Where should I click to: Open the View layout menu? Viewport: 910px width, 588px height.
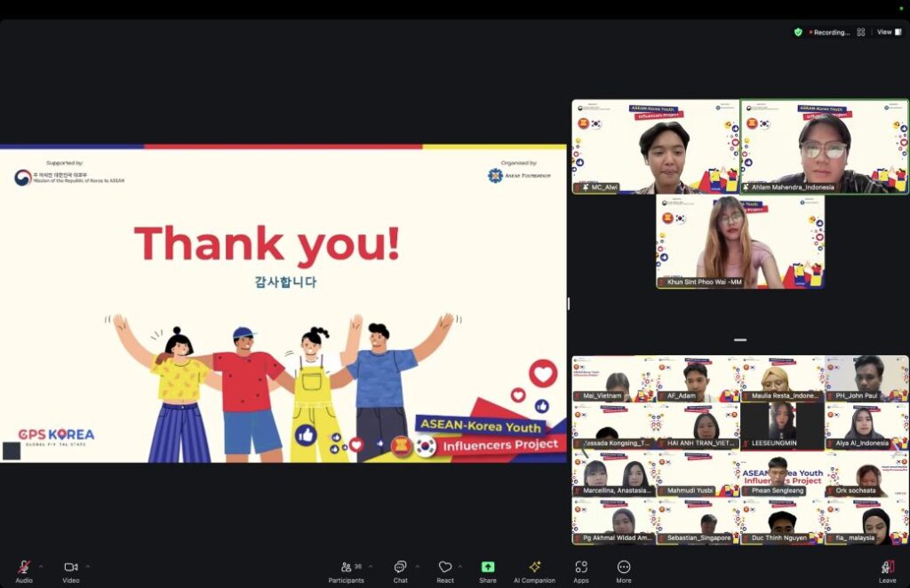click(x=888, y=32)
